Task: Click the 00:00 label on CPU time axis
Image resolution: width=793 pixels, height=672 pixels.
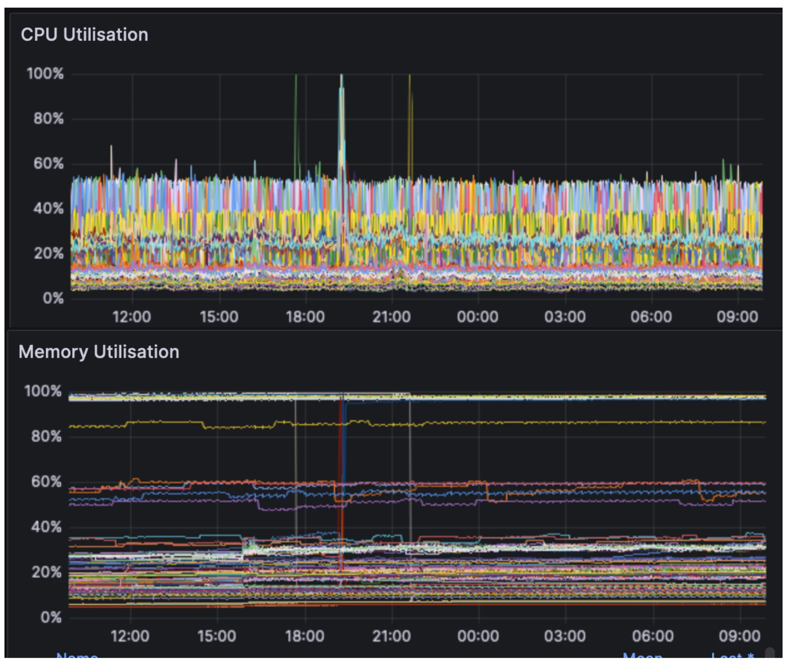Action: pos(477,317)
